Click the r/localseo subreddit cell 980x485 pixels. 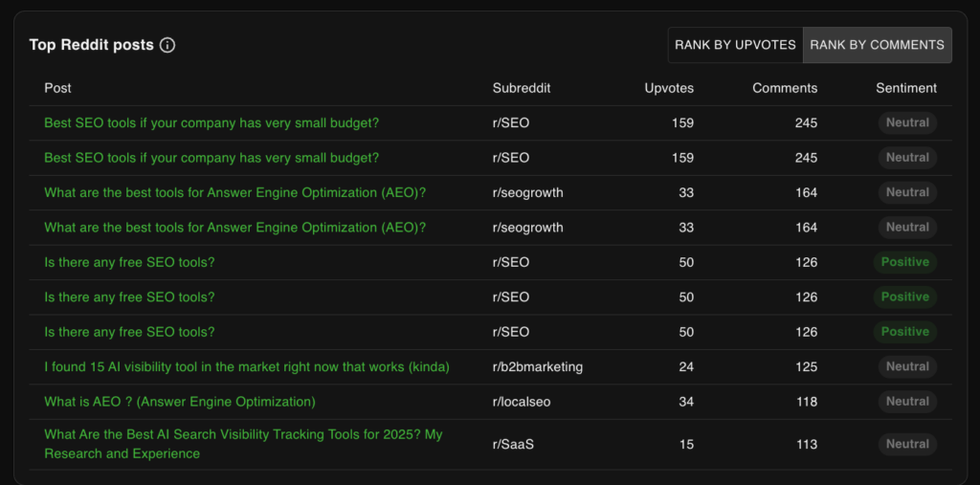pyautogui.click(x=522, y=402)
